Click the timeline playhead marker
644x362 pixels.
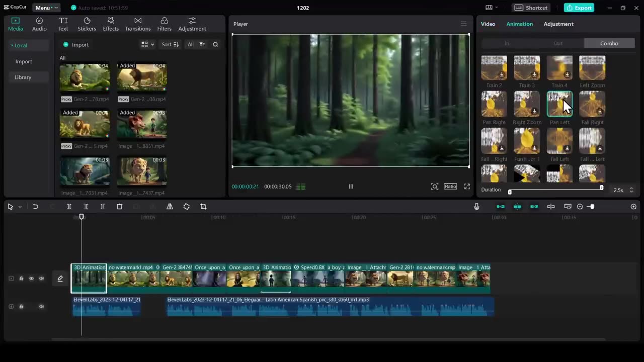point(82,217)
